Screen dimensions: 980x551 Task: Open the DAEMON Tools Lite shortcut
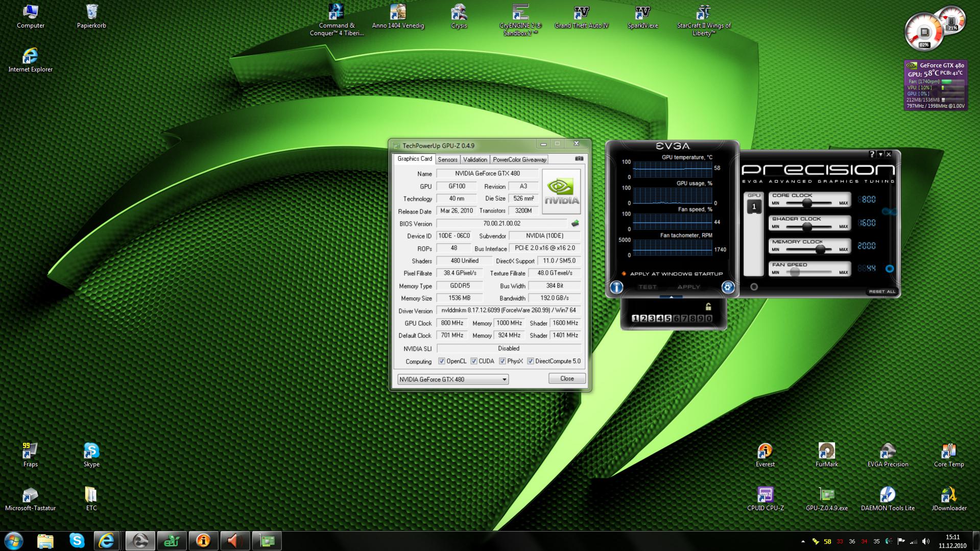(888, 499)
